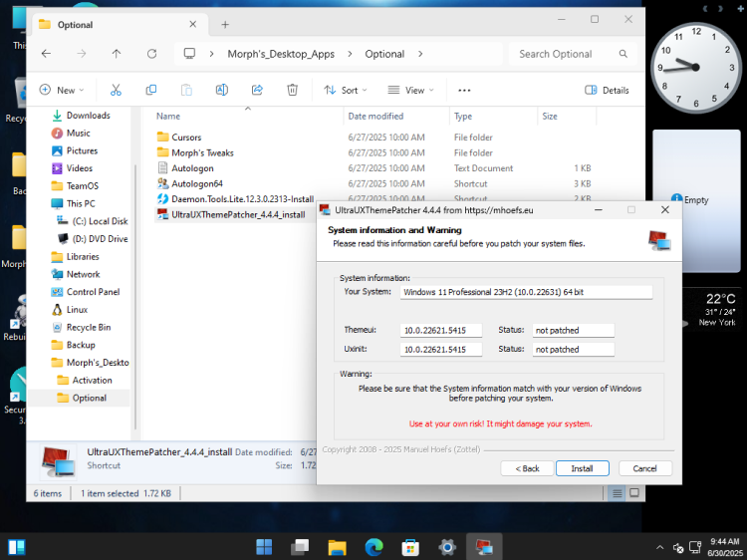The image size is (747, 560).
Task: Open Microsoft Store from taskbar
Action: 410,547
